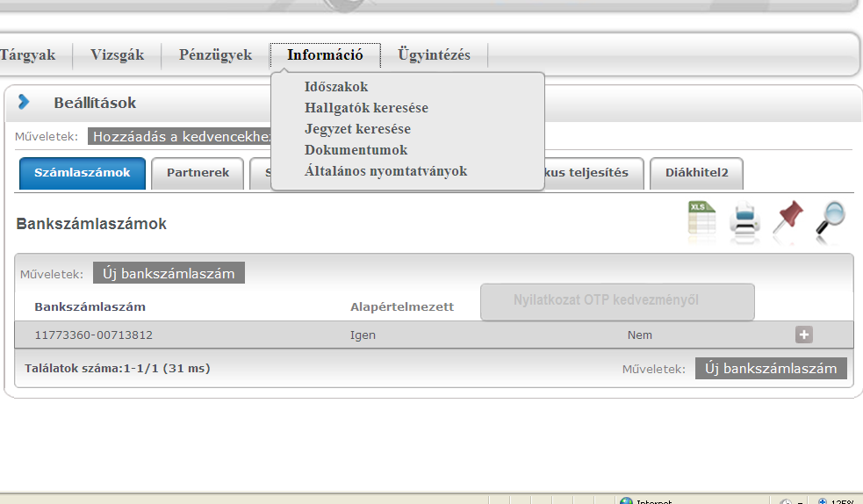This screenshot has width=863, height=504.
Task: Open the Ügyintézés menu
Action: (x=434, y=55)
